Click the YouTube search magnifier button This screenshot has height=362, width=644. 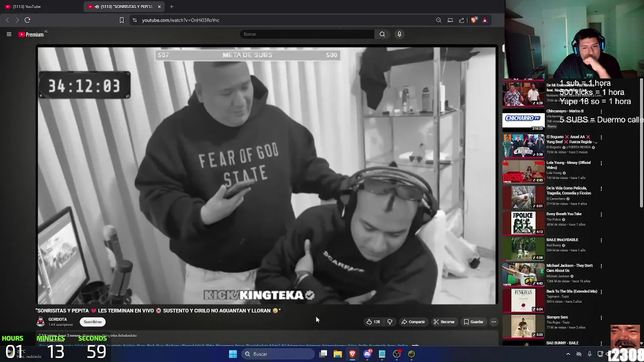coord(382,34)
